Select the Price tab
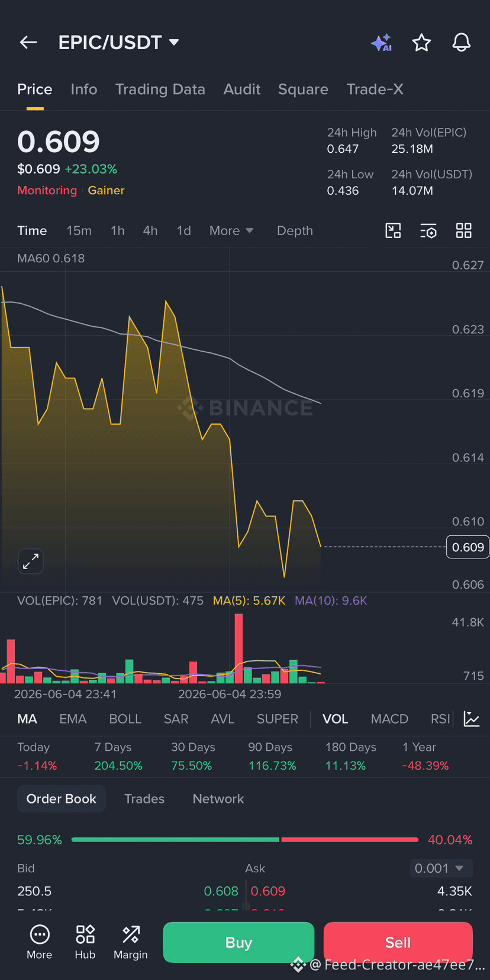The image size is (490, 980). [35, 89]
